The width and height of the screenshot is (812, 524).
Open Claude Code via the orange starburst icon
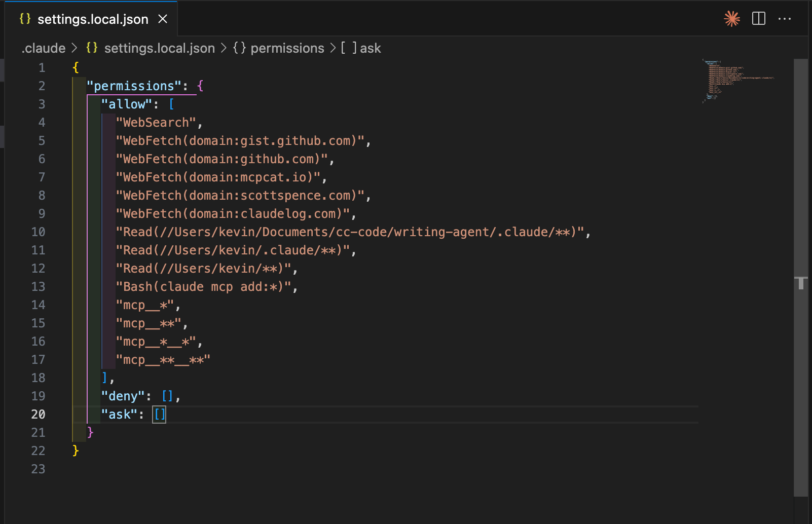pyautogui.click(x=731, y=19)
